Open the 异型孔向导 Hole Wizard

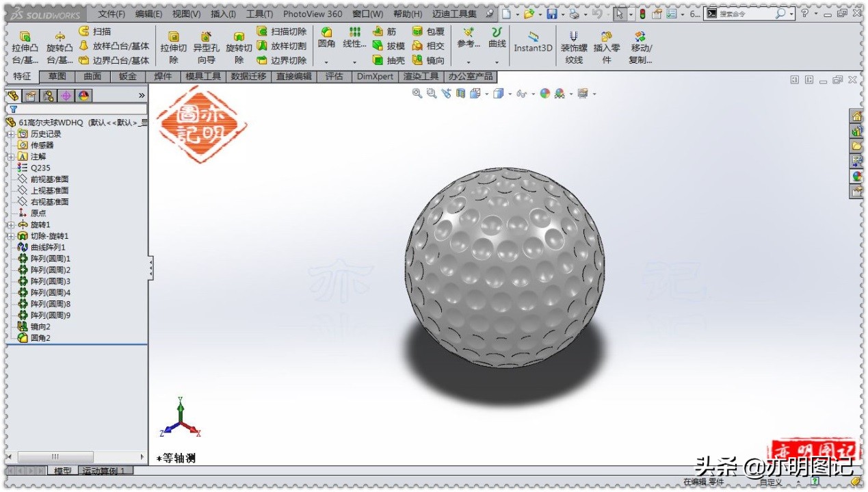[205, 44]
